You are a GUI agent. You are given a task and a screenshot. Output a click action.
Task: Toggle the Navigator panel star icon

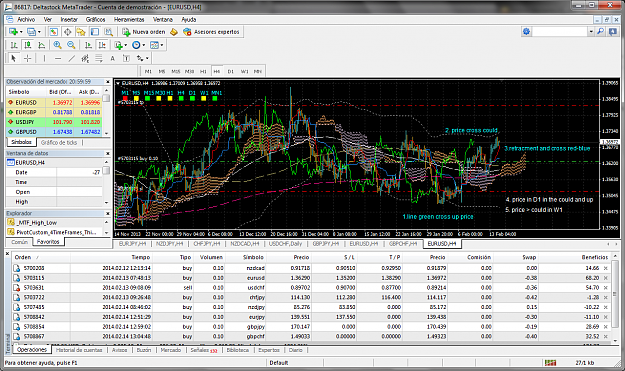pos(81,31)
